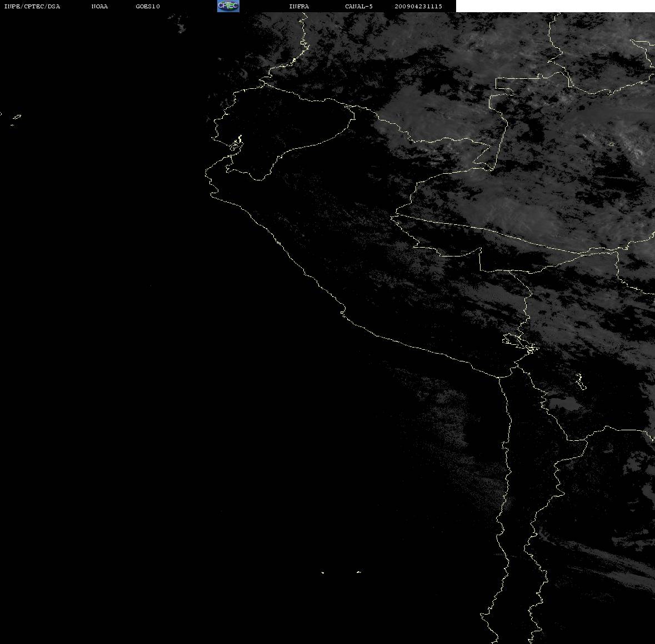Click the GOES10 satellite label

[148, 6]
